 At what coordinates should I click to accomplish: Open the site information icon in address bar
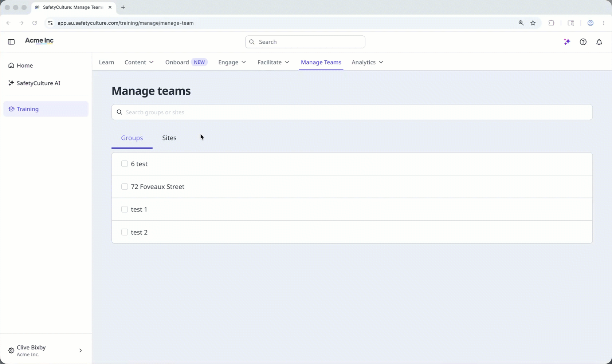coord(50,23)
